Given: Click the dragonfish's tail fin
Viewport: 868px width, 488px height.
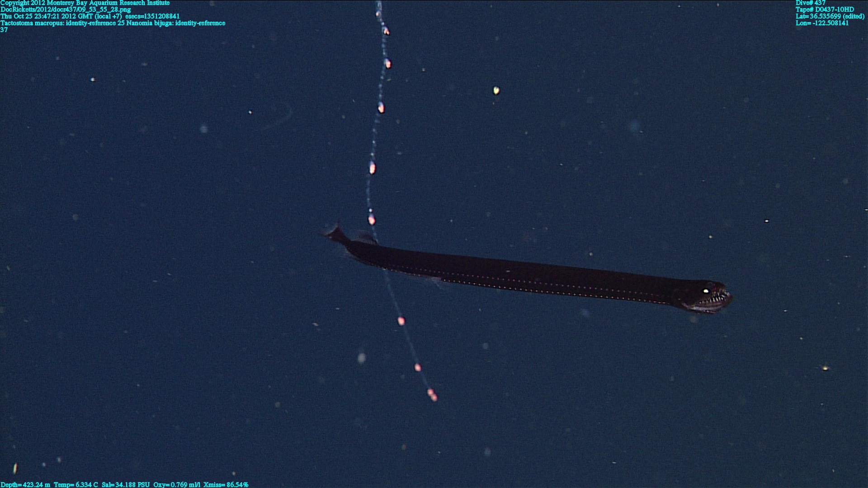Looking at the screenshot, I should coord(335,234).
